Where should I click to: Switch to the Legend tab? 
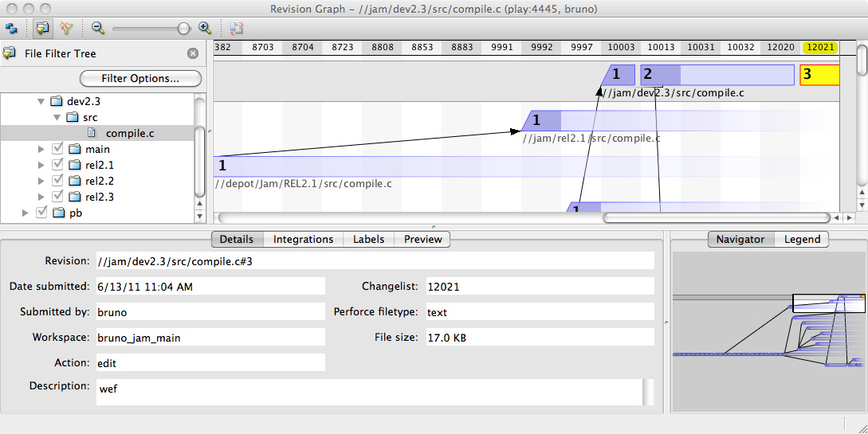[x=802, y=240]
